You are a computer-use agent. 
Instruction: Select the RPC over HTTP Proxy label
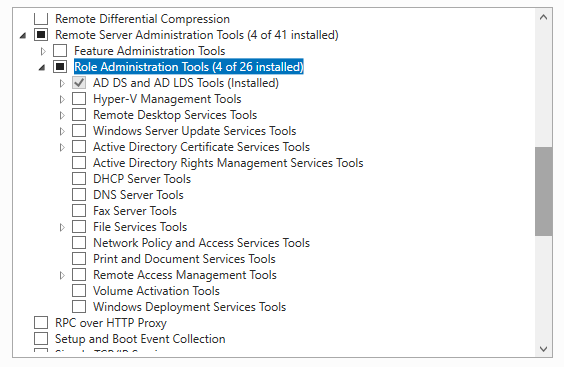click(111, 323)
